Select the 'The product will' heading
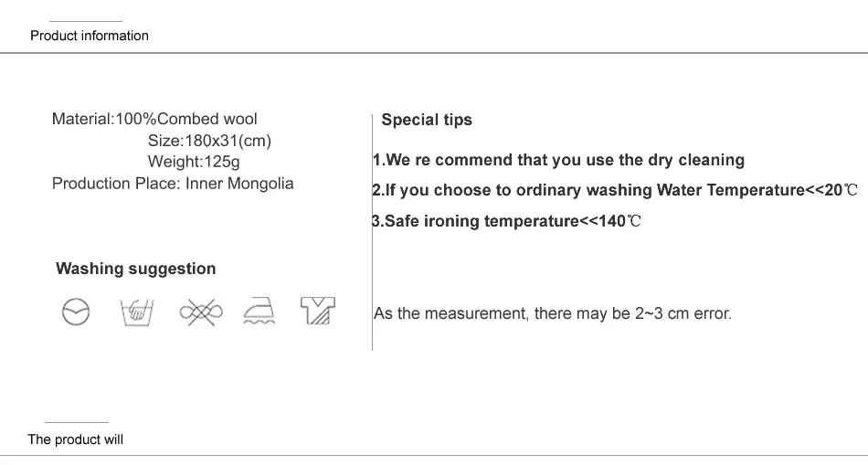This screenshot has height=465, width=868. tap(75, 439)
